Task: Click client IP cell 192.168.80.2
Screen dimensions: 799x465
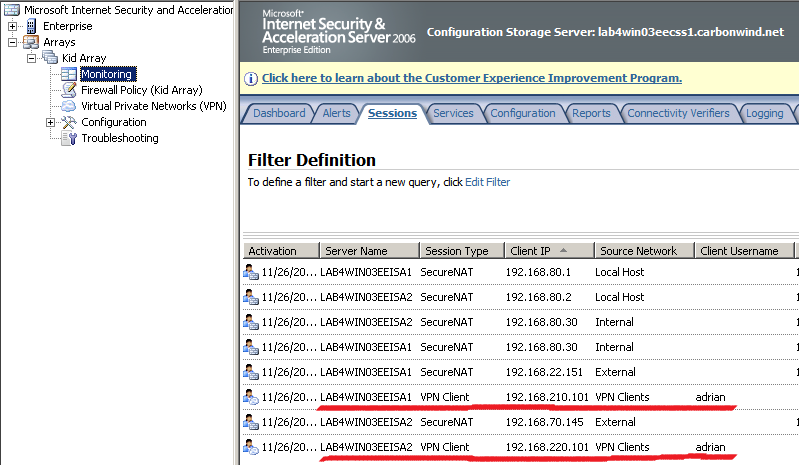Action: coord(539,297)
